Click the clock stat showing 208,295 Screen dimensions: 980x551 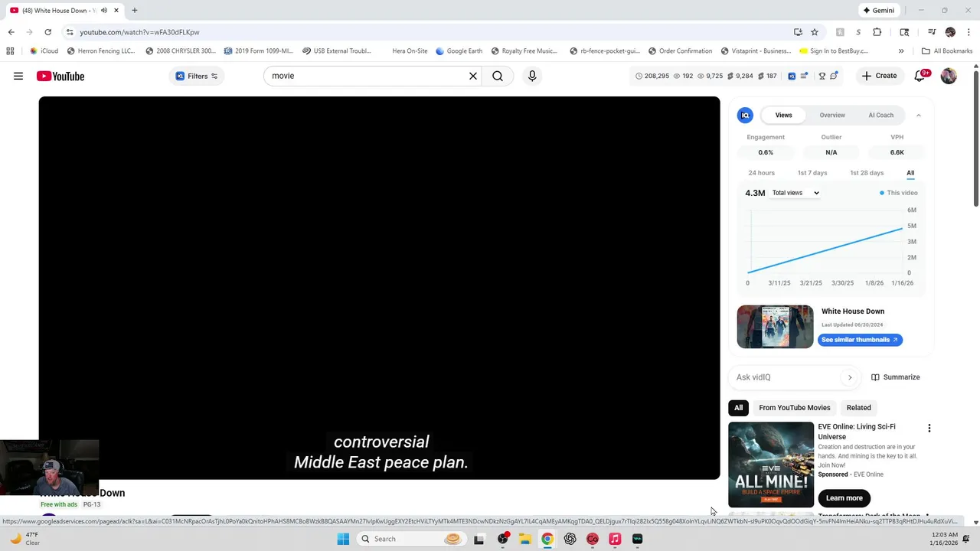(x=652, y=76)
